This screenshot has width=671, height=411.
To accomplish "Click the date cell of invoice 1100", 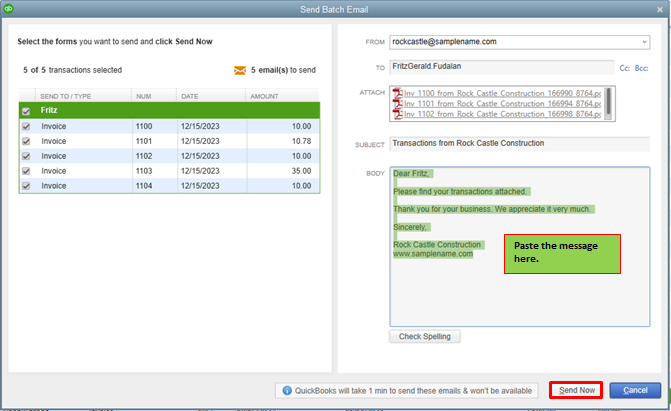I will (x=200, y=126).
